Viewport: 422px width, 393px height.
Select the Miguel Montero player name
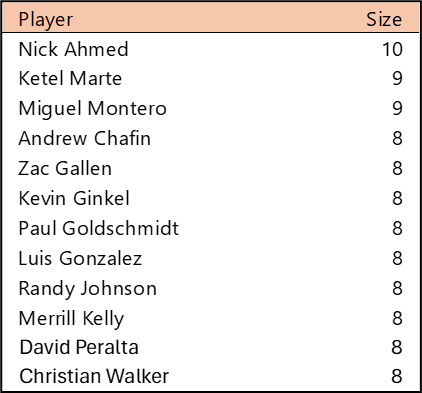[93, 109]
